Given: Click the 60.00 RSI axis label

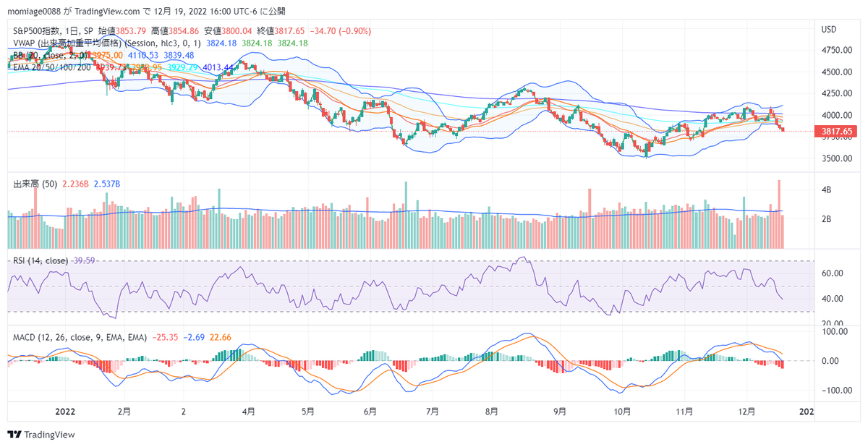Looking at the screenshot, I should [x=831, y=273].
